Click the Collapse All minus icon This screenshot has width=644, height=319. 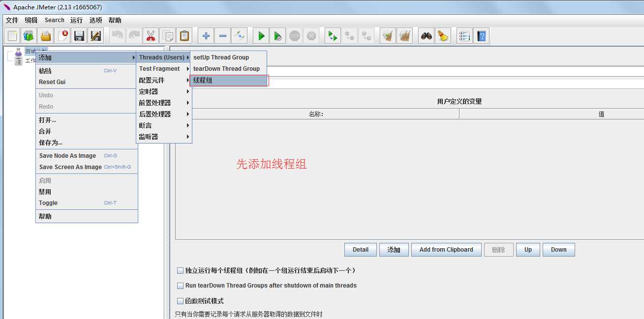(223, 36)
